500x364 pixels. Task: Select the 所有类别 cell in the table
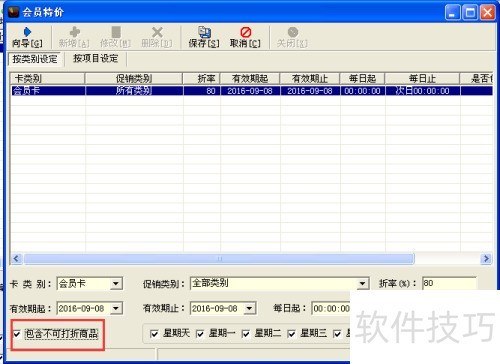pyautogui.click(x=134, y=91)
